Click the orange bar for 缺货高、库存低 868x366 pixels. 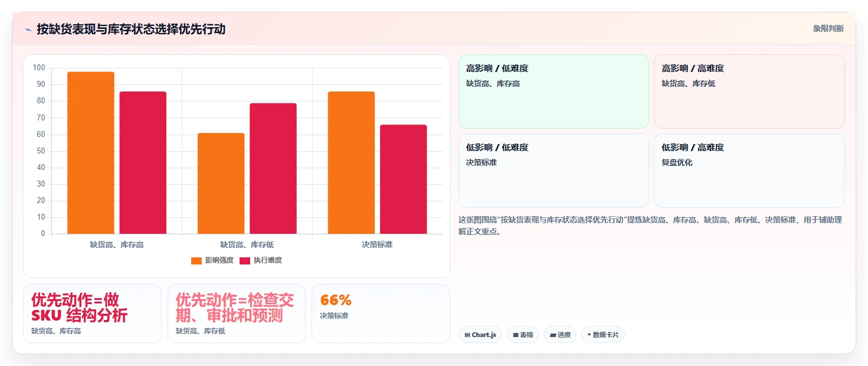[221, 184]
